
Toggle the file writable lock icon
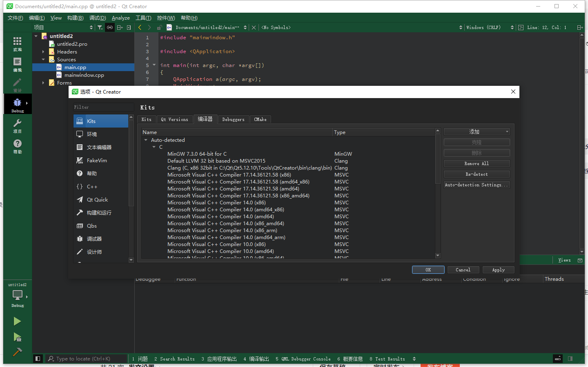[159, 27]
